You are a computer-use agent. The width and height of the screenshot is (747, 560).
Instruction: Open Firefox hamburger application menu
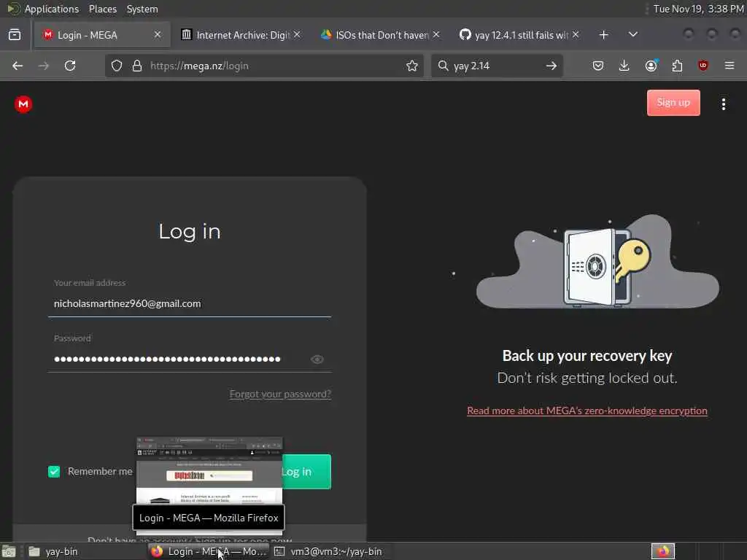point(729,66)
